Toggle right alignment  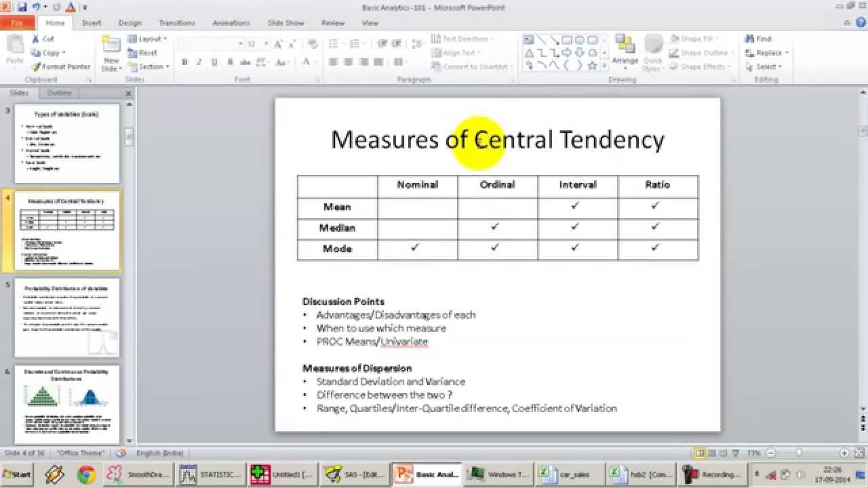pyautogui.click(x=363, y=62)
